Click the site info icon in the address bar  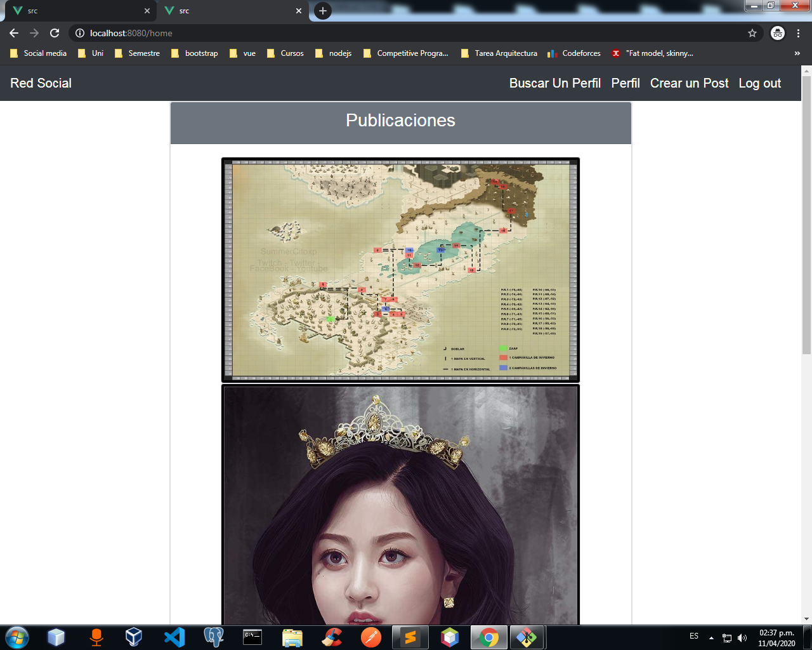80,33
